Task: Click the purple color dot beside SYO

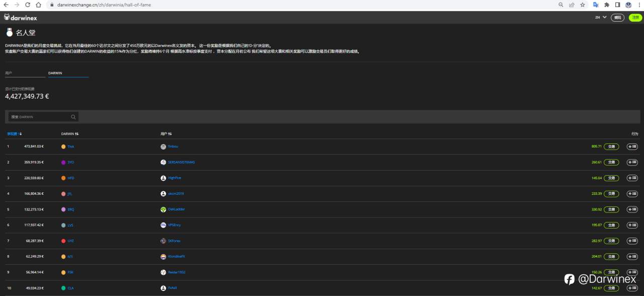Action: (x=63, y=162)
